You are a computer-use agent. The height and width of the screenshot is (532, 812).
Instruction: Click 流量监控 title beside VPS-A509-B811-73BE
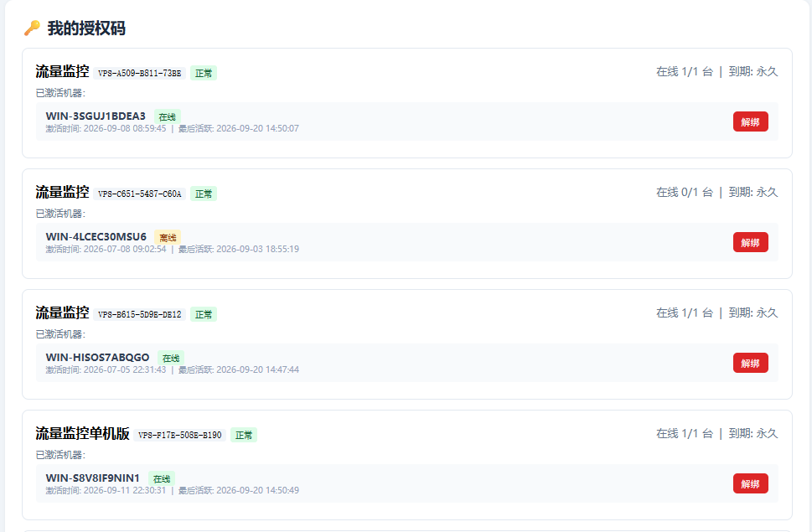(62, 71)
